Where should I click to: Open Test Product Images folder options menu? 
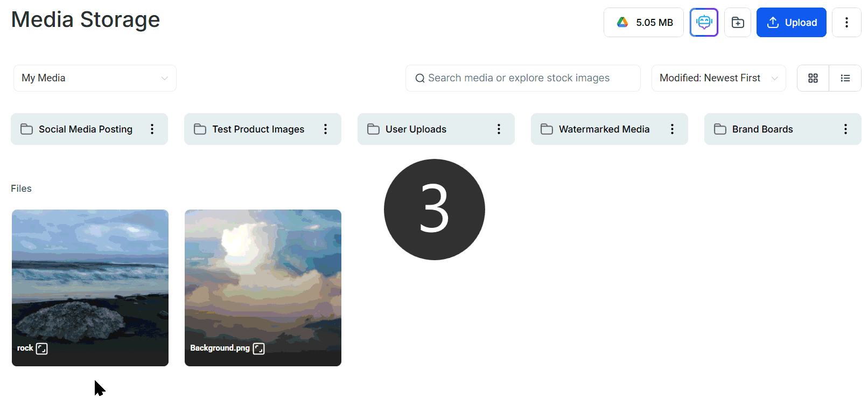(325, 129)
